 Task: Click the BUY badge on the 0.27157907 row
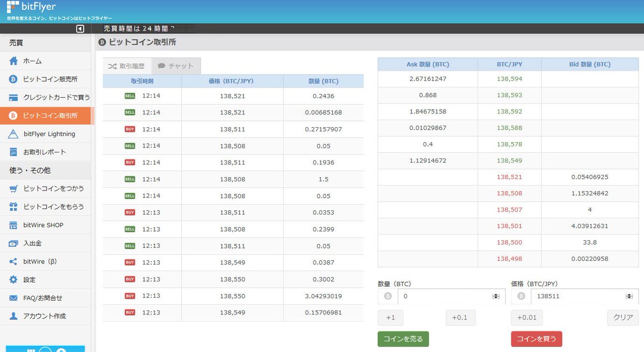(x=130, y=129)
